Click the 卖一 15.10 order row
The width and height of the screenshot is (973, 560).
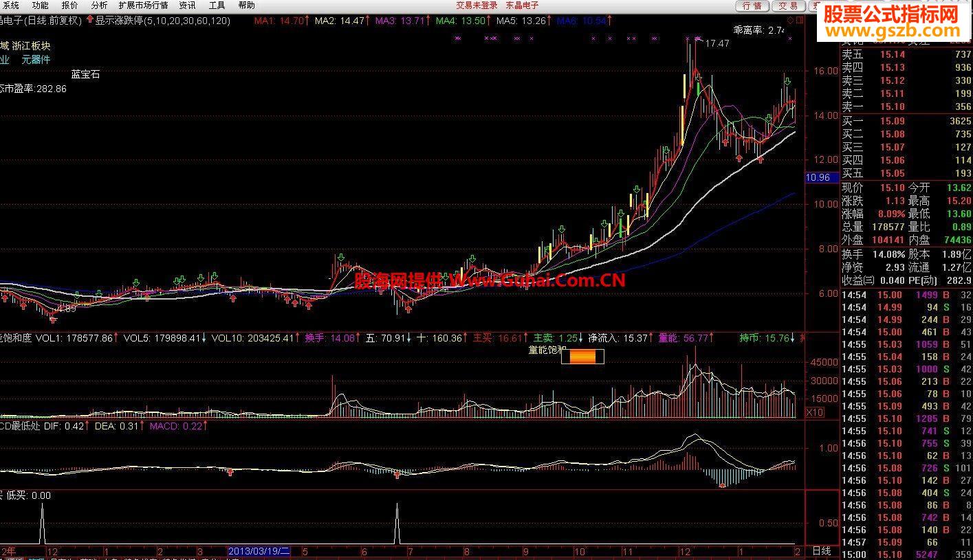[907, 107]
